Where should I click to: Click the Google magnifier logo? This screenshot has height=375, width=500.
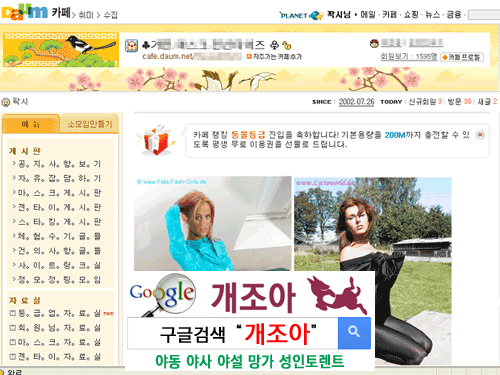[x=163, y=294]
